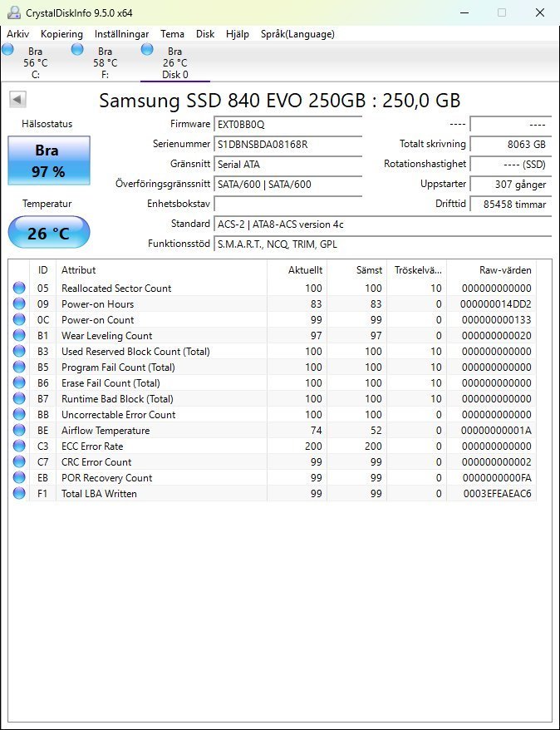The width and height of the screenshot is (560, 730).
Task: Switch to the C: drive tab
Action: [36, 62]
